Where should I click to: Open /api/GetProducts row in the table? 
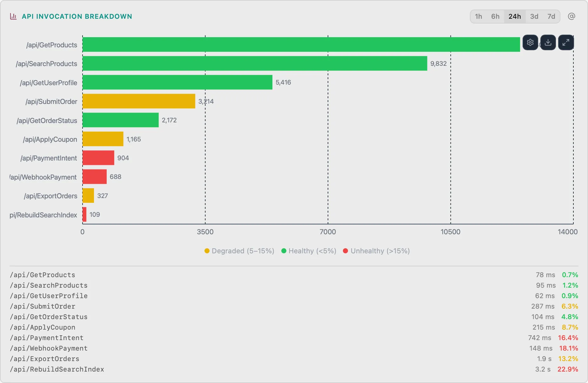pos(43,275)
